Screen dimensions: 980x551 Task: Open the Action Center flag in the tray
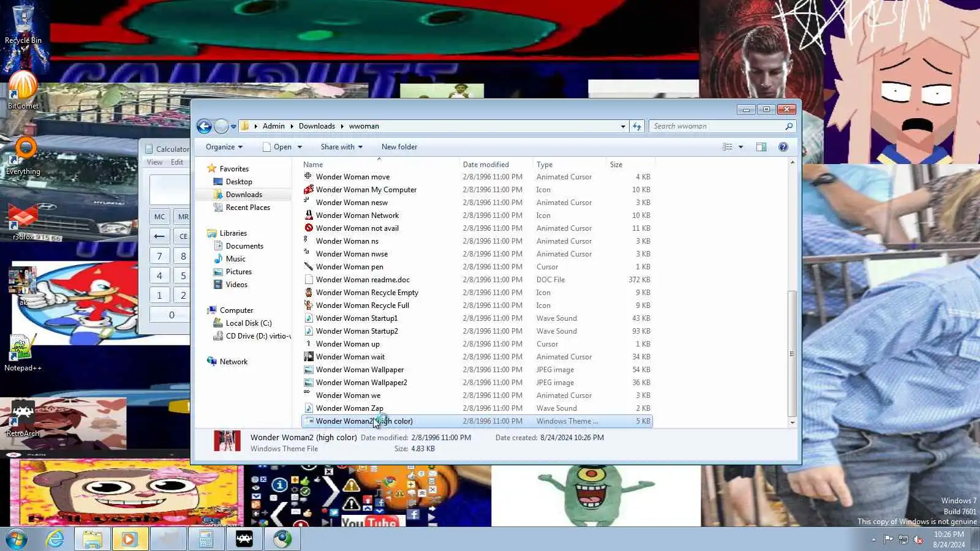coord(888,539)
